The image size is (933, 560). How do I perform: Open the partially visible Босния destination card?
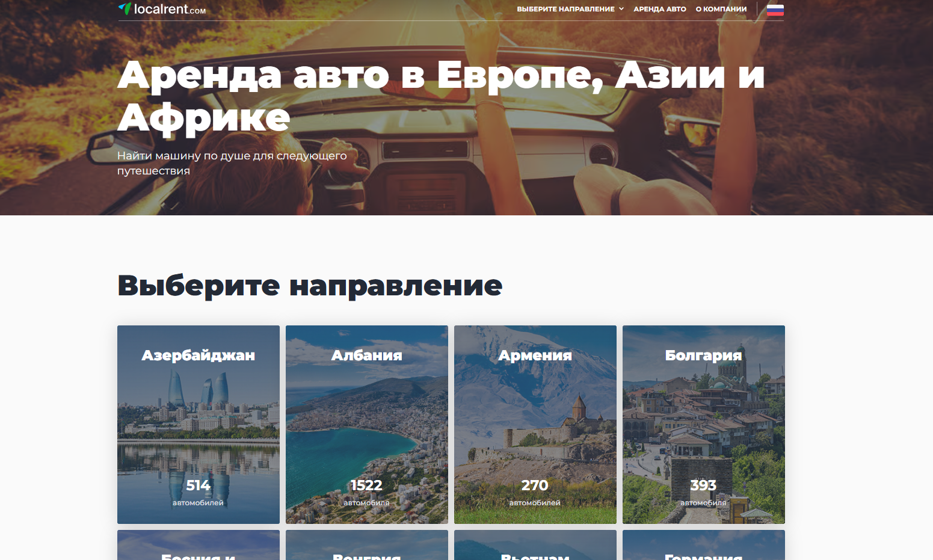click(198, 546)
